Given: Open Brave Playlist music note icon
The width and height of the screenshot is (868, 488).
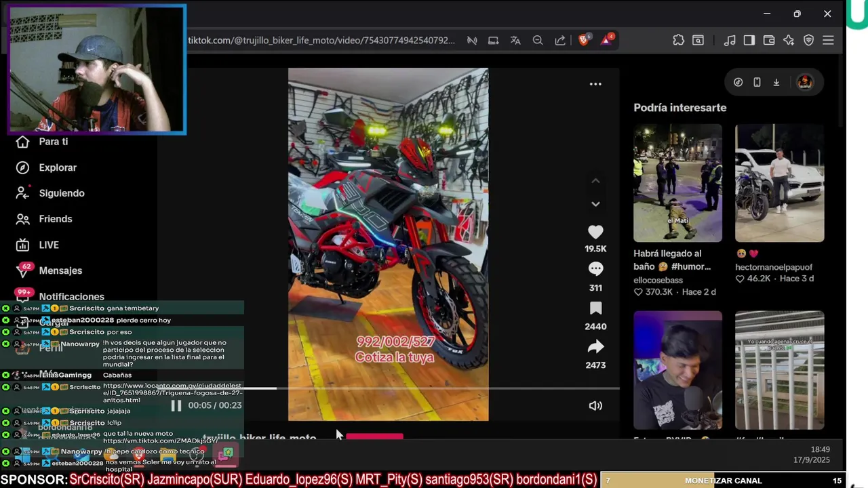Looking at the screenshot, I should pyautogui.click(x=730, y=41).
